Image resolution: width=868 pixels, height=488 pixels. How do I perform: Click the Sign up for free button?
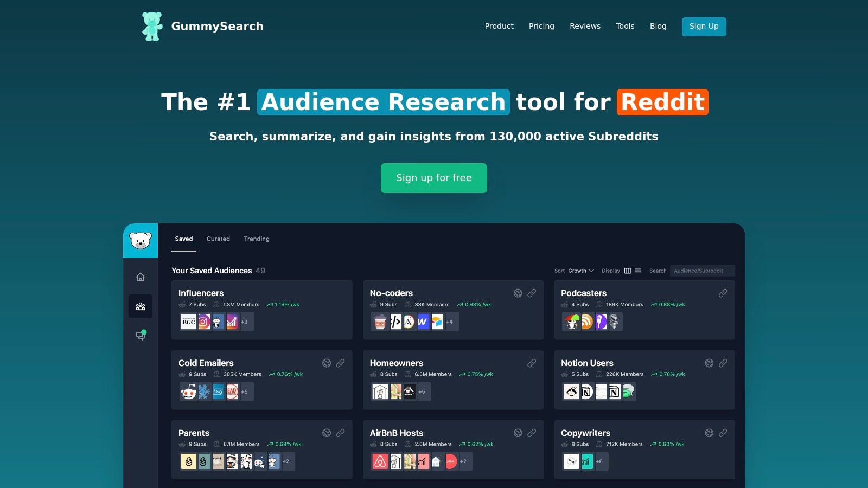[433, 177]
